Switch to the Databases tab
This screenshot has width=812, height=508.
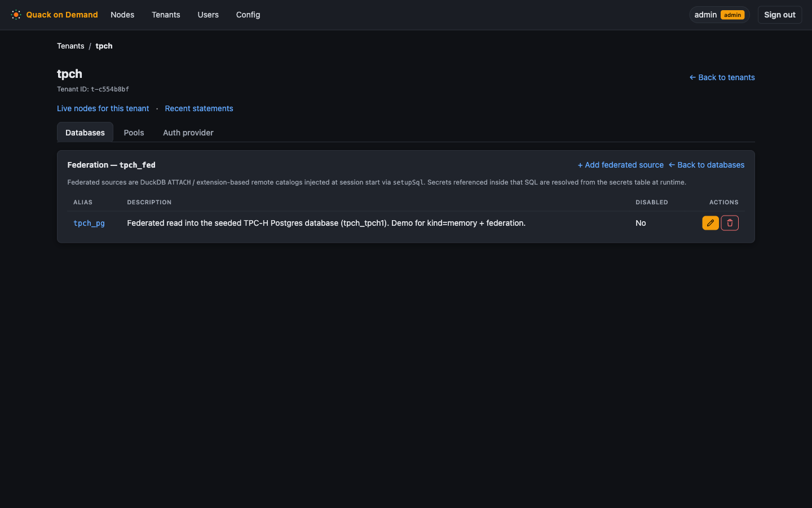(x=85, y=133)
